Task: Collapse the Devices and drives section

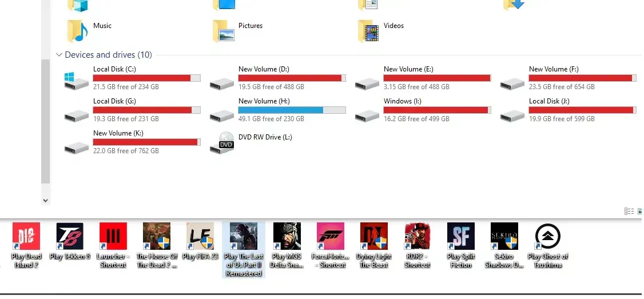Action: coord(59,55)
